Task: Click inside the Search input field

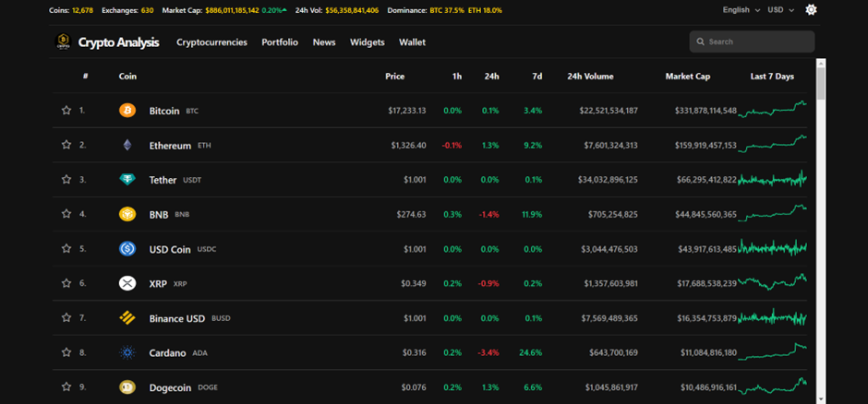Action: (x=752, y=42)
